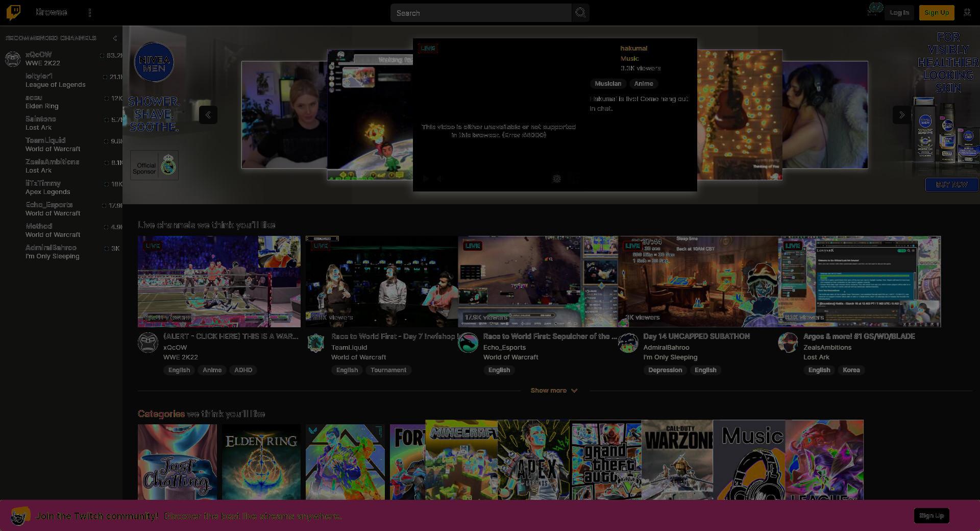Open Music category card

(x=749, y=460)
